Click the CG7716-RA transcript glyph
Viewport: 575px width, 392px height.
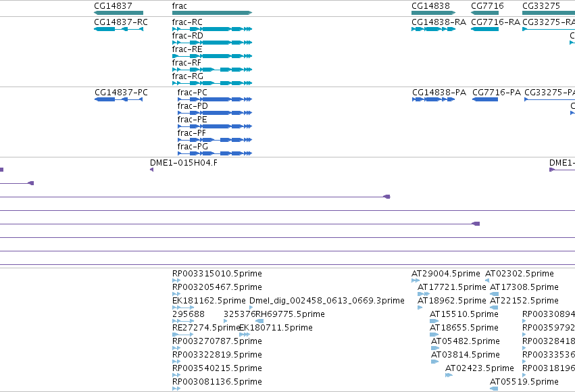(x=484, y=29)
